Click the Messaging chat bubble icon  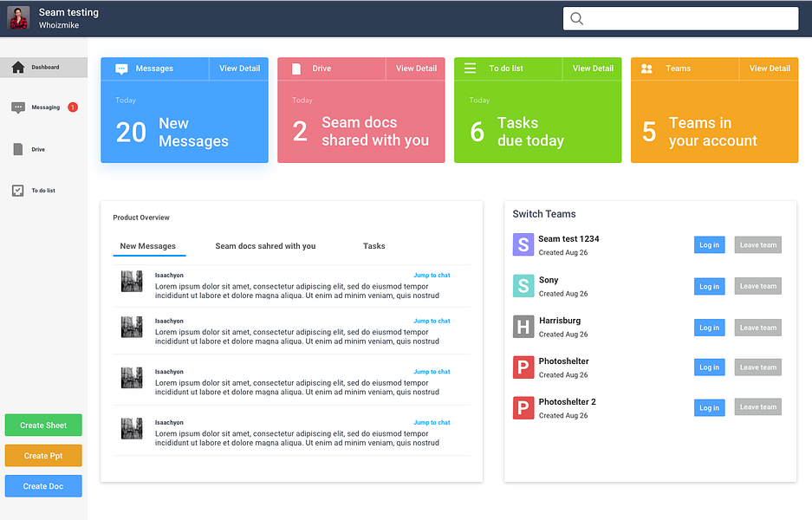point(18,107)
